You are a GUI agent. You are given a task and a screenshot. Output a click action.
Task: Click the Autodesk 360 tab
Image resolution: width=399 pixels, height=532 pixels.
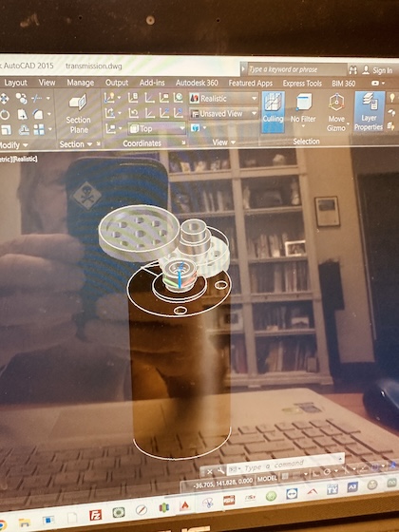pos(197,83)
